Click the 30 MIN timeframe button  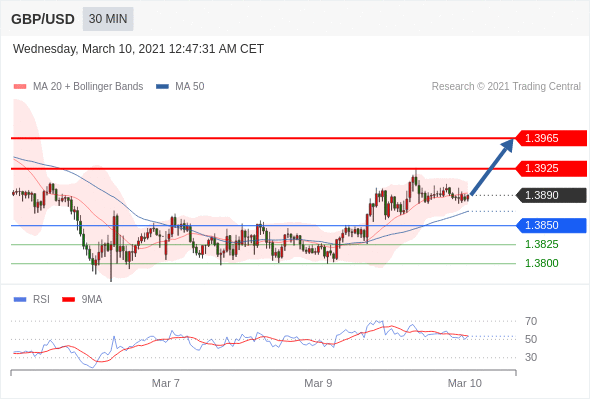coord(108,19)
